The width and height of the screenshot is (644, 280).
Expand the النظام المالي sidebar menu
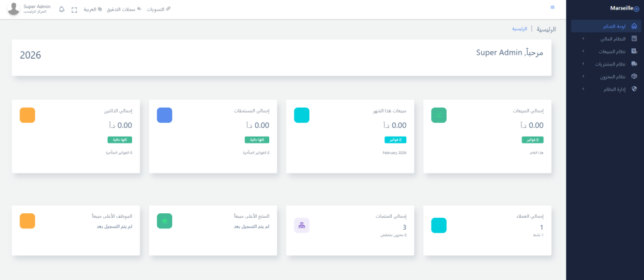click(x=607, y=38)
